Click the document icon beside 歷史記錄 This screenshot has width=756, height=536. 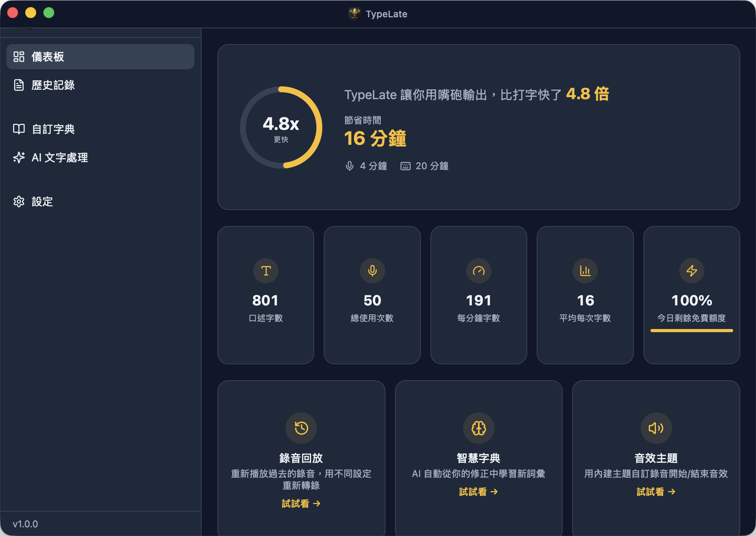pos(19,85)
